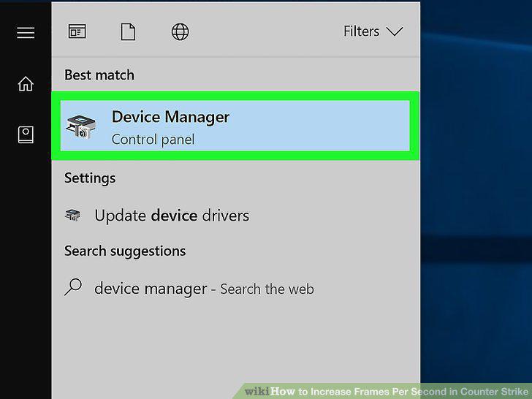532x399 pixels.
Task: Click the Control panel subtitle text
Action: 153,140
